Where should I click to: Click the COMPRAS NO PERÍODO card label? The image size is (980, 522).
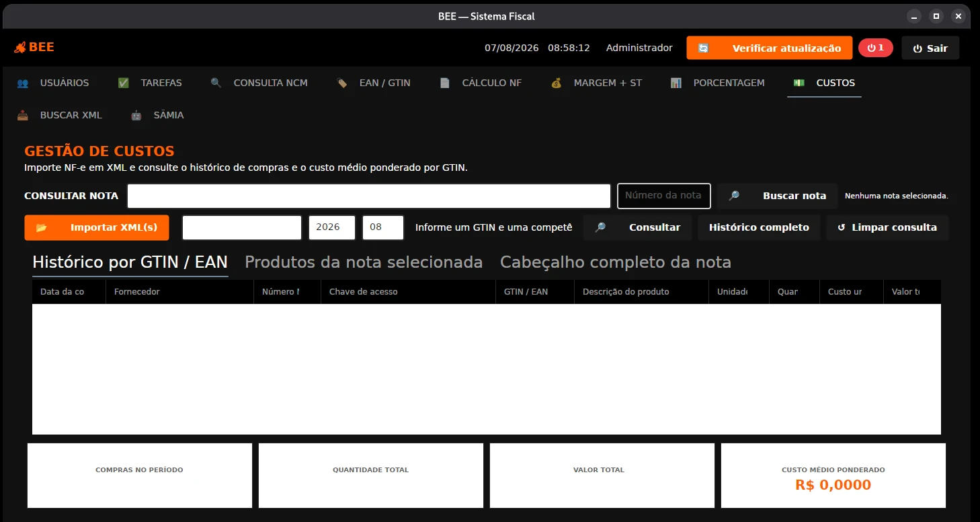coord(139,470)
